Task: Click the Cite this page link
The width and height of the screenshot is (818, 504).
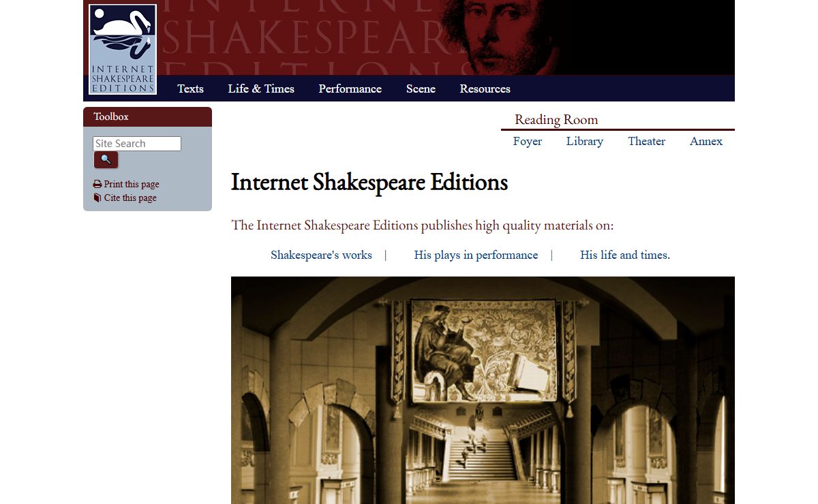Action: 130,198
